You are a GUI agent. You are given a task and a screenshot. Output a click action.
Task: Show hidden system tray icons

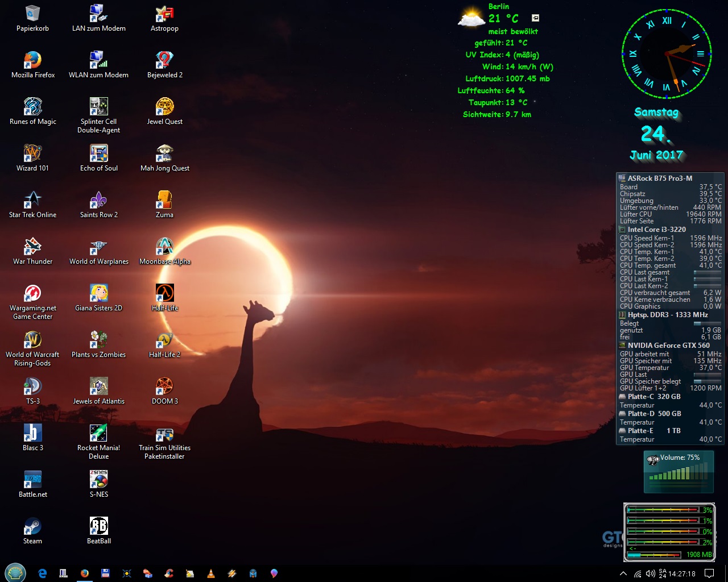pos(623,573)
